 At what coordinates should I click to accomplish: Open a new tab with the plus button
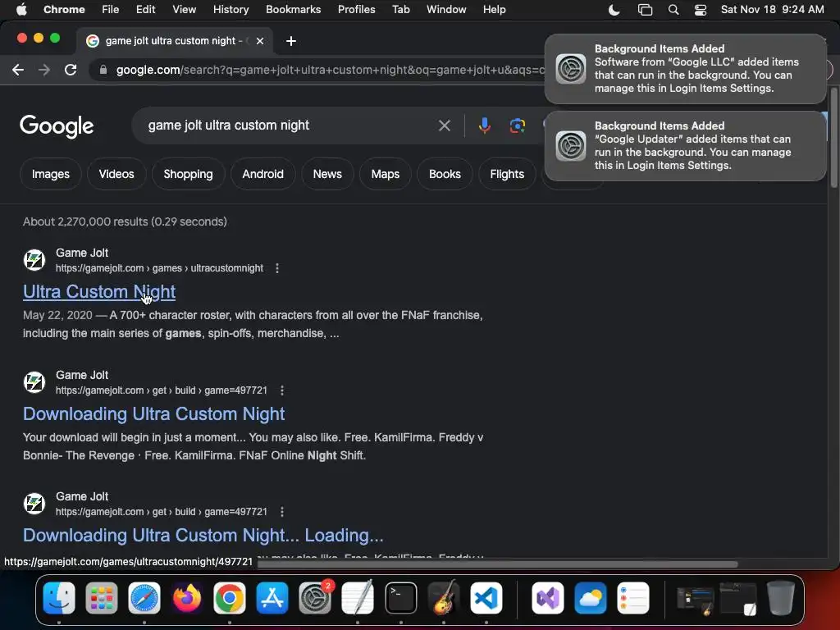[x=291, y=41]
